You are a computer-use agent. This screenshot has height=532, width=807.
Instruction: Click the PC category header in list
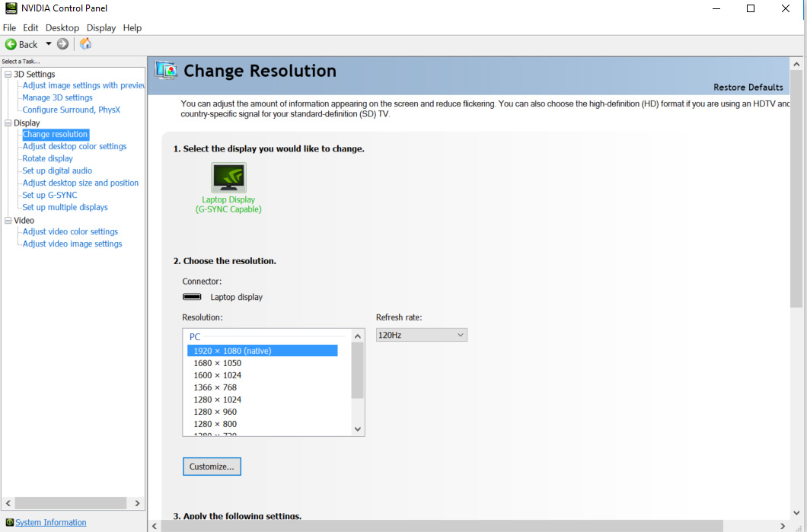(x=195, y=337)
